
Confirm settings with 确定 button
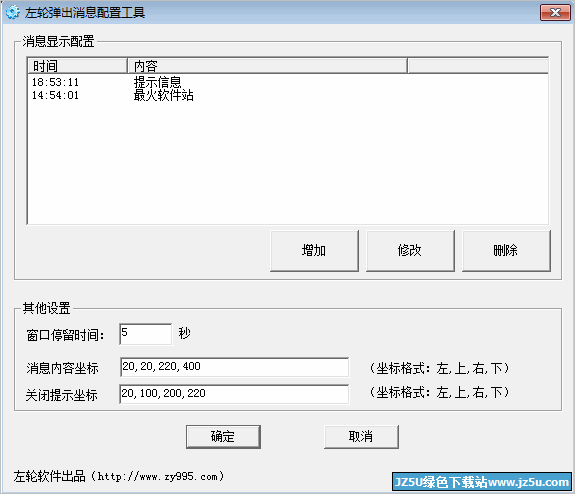pos(223,437)
